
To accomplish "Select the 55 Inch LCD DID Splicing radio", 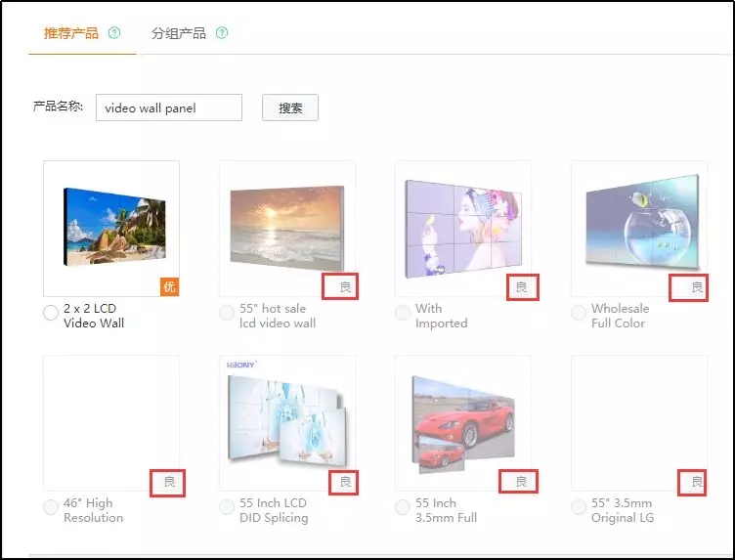I will [227, 507].
